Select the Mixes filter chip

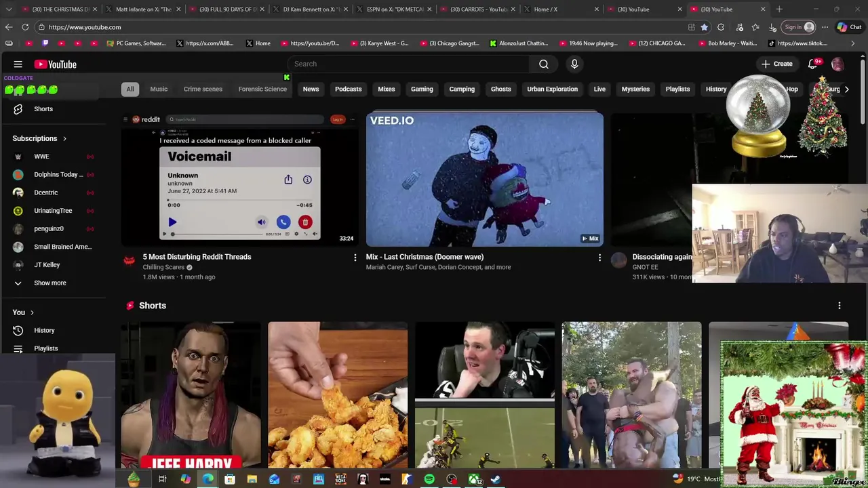point(387,89)
